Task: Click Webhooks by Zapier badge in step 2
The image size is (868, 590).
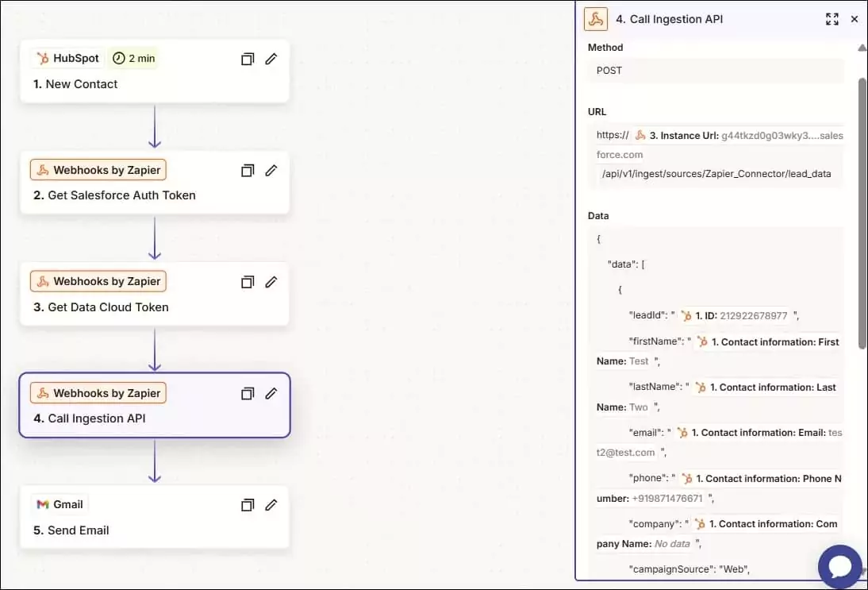Action: pos(98,170)
